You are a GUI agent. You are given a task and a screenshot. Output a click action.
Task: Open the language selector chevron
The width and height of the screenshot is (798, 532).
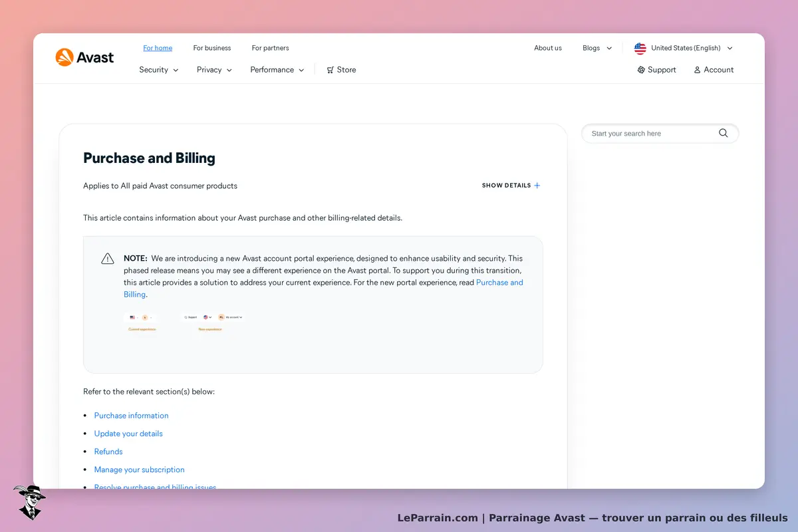pos(730,48)
